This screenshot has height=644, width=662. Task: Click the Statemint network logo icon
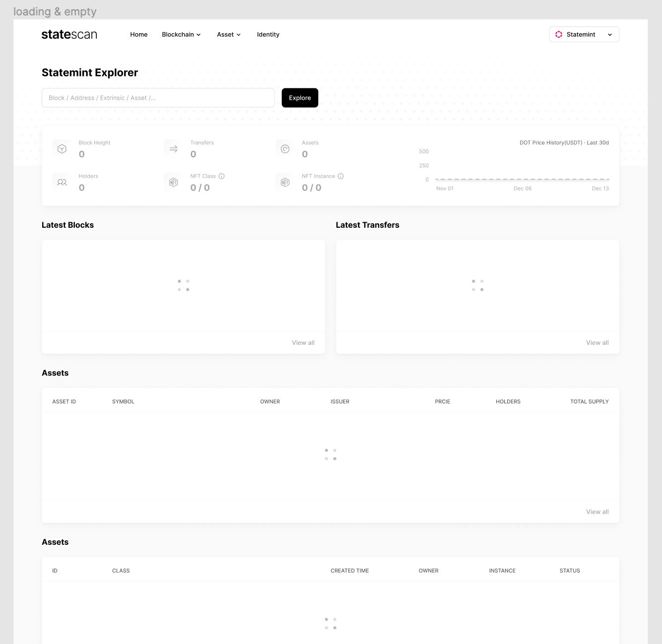pos(559,34)
